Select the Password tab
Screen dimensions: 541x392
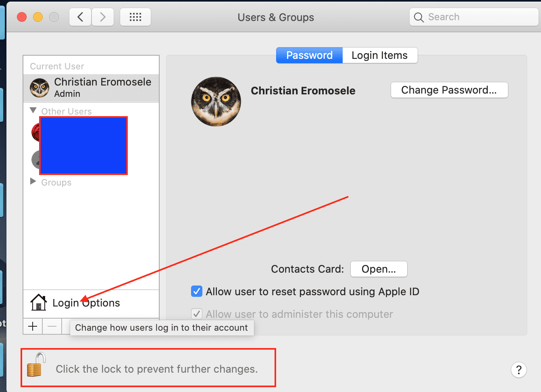coord(309,55)
